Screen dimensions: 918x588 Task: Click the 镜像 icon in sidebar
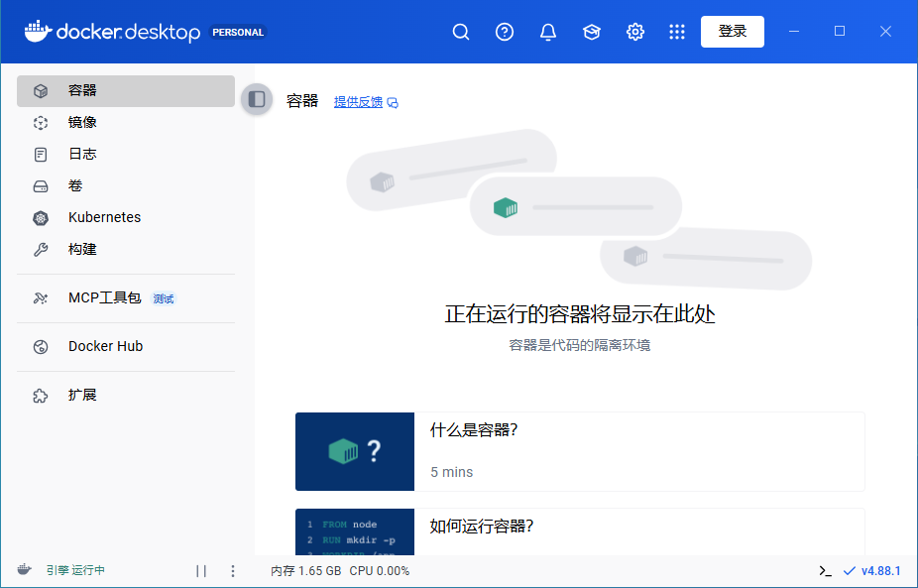tap(41, 122)
